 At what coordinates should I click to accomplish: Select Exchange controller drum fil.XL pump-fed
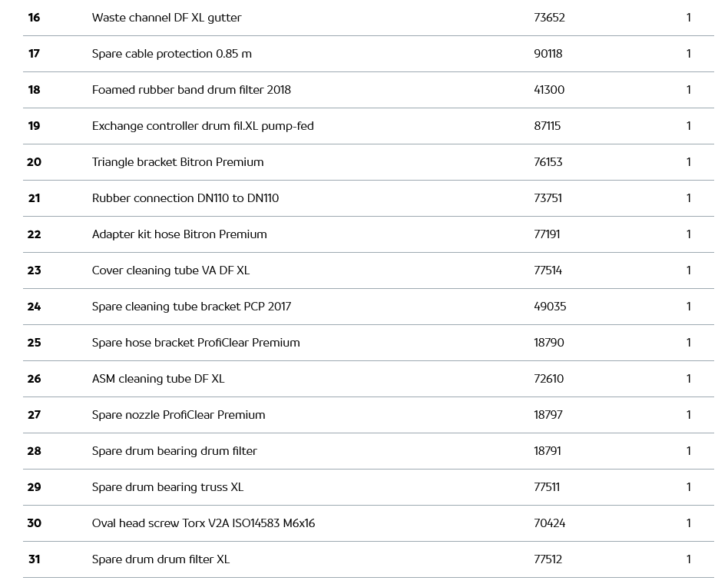pos(203,126)
